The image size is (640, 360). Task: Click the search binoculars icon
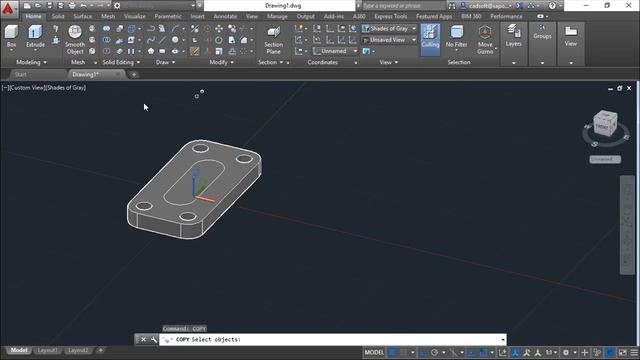451,6
